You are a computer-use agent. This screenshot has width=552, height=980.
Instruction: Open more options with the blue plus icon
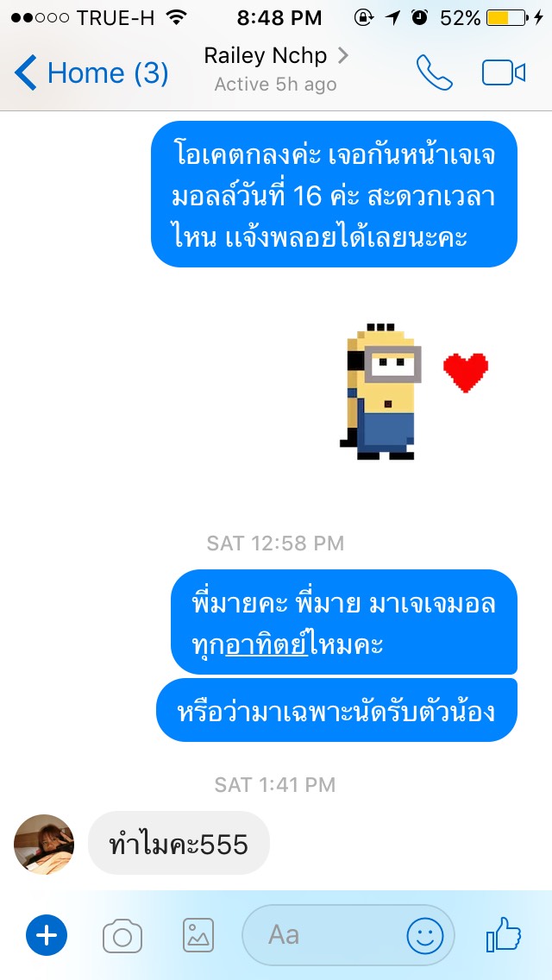(x=47, y=936)
